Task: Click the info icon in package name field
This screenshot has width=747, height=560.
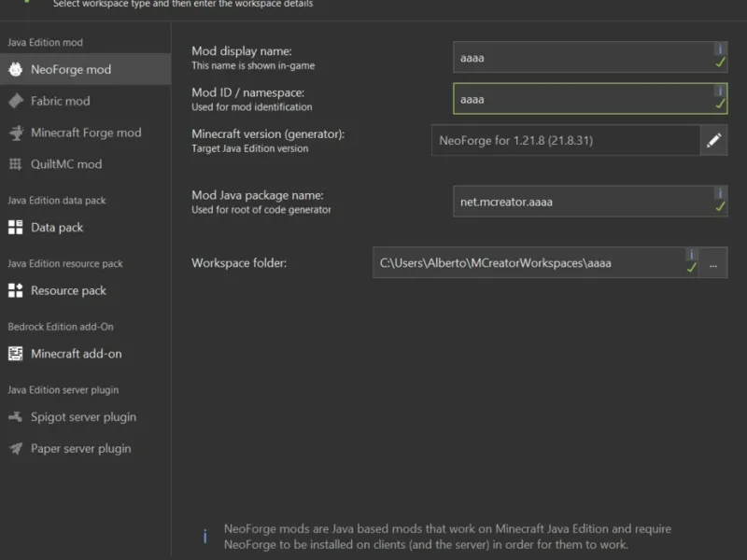Action: coord(720,192)
